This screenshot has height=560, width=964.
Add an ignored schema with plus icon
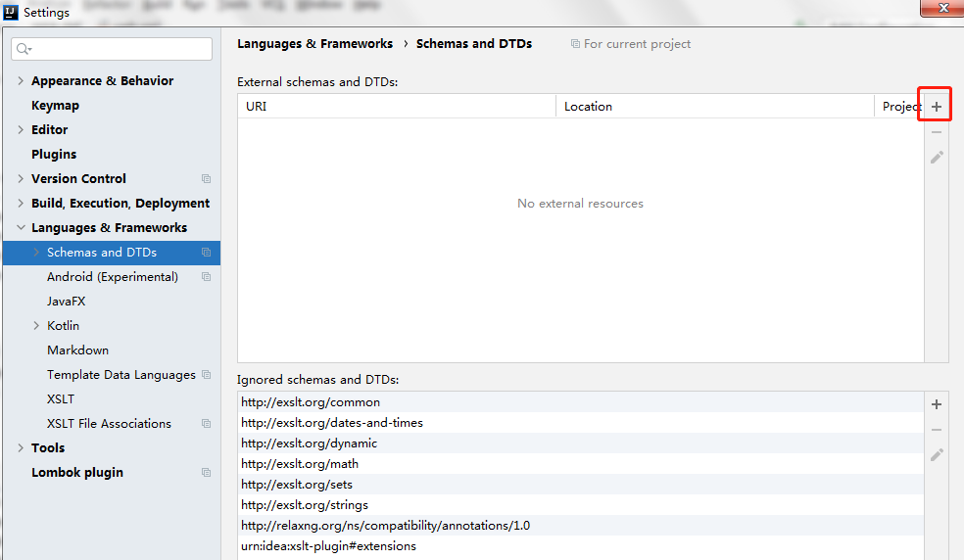coord(937,404)
